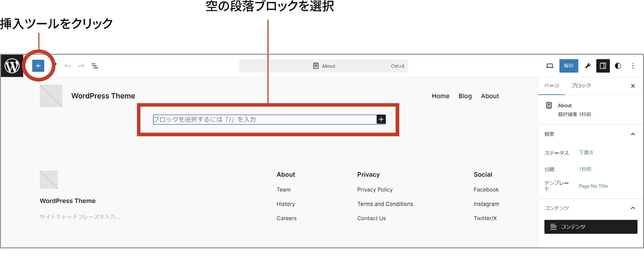Click the WordPress logo icon

(x=12, y=66)
